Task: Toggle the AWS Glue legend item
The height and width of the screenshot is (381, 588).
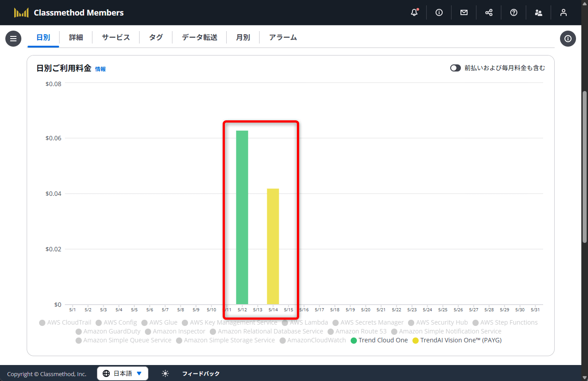Action: click(x=160, y=323)
